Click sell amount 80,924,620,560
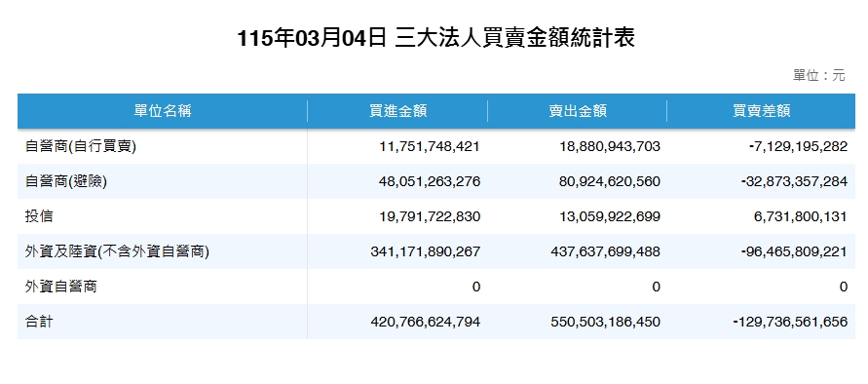Image resolution: width=868 pixels, height=384 pixels. [x=610, y=181]
